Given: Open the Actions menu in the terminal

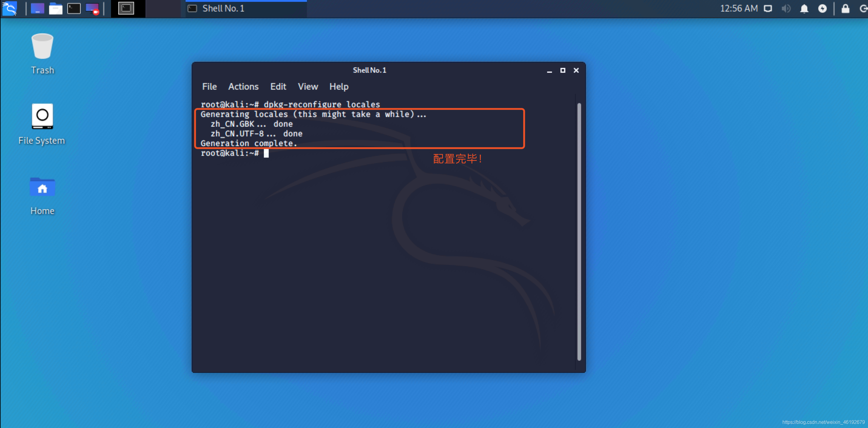Looking at the screenshot, I should pyautogui.click(x=243, y=87).
